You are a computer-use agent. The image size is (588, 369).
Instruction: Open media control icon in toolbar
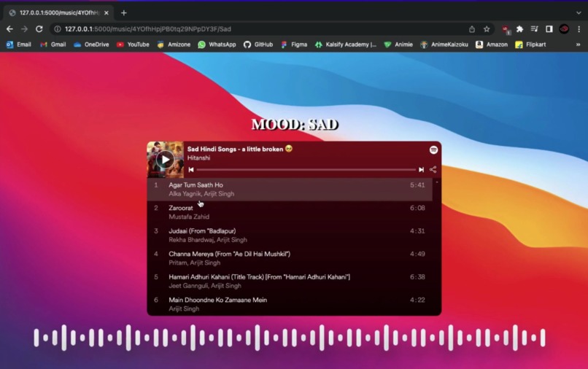click(x=534, y=29)
